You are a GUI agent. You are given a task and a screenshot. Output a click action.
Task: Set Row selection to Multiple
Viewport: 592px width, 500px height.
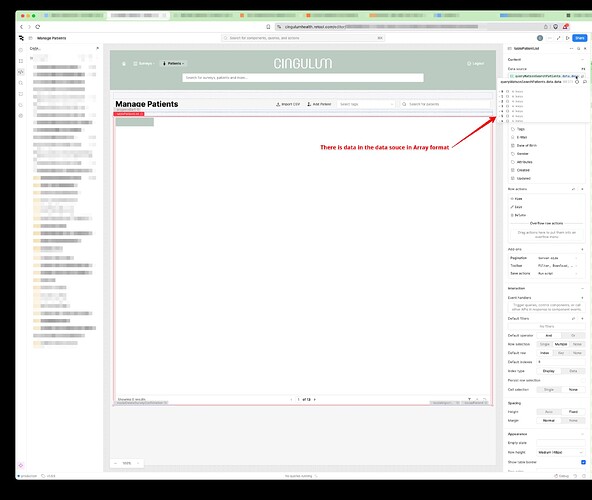pos(561,344)
